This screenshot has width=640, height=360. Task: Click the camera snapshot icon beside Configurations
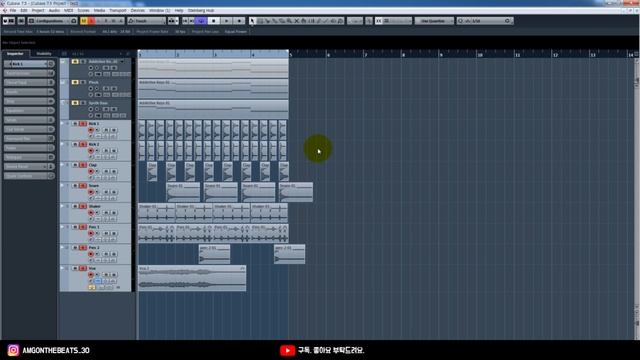pyautogui.click(x=74, y=21)
